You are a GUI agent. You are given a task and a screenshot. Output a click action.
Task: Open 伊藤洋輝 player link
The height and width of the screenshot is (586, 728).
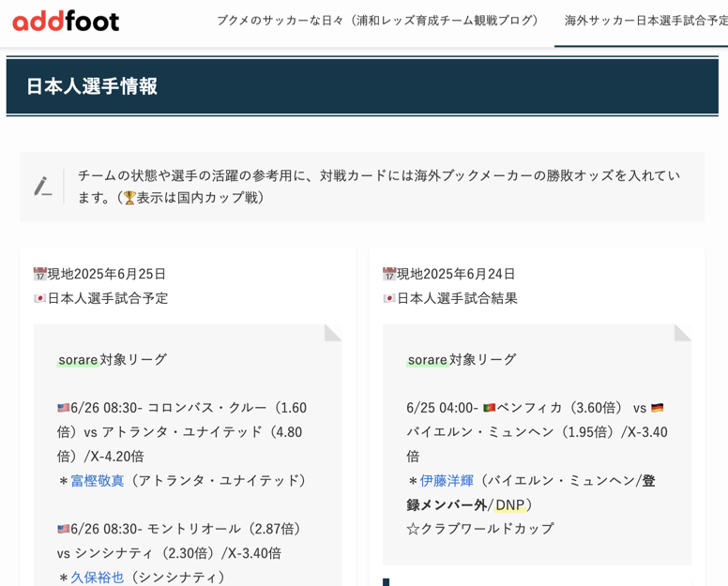point(447,480)
